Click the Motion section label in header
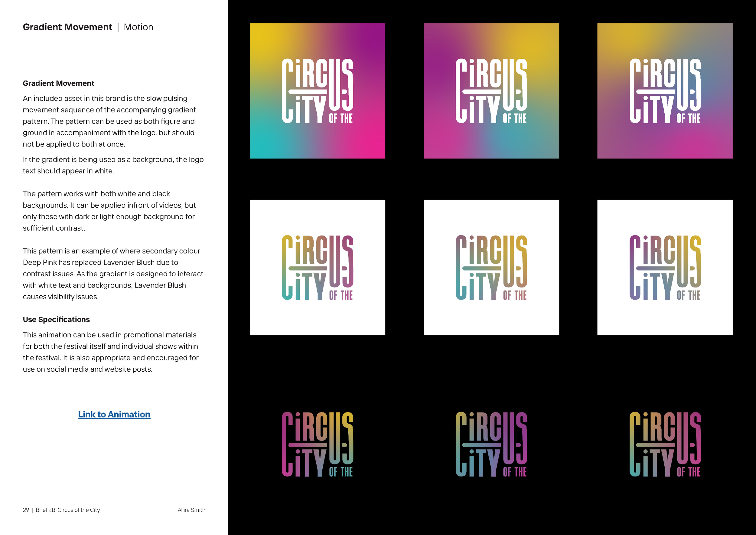Image resolution: width=756 pixels, height=535 pixels. point(138,27)
